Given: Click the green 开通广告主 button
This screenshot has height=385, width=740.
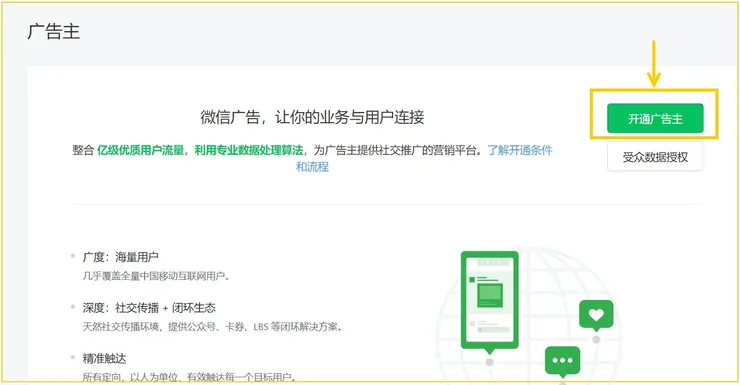Looking at the screenshot, I should 655,118.
